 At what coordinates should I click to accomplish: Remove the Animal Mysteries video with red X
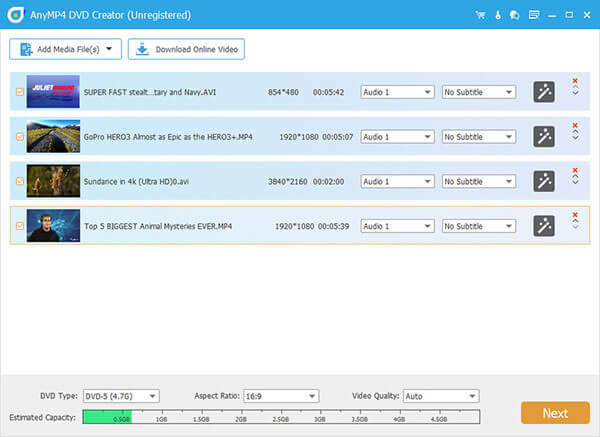(x=575, y=215)
